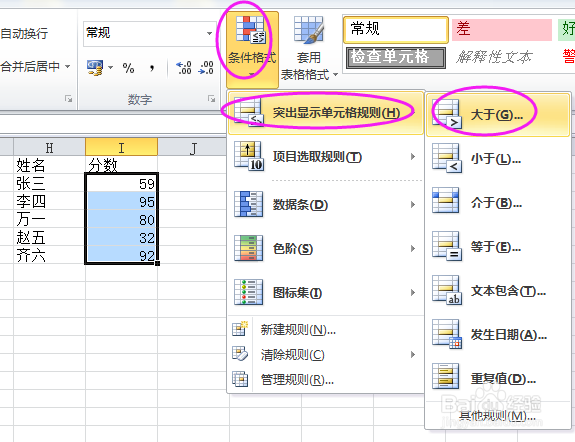Viewport: 575px width, 442px height.
Task: Choose 等于 equal to rule
Action: [498, 247]
